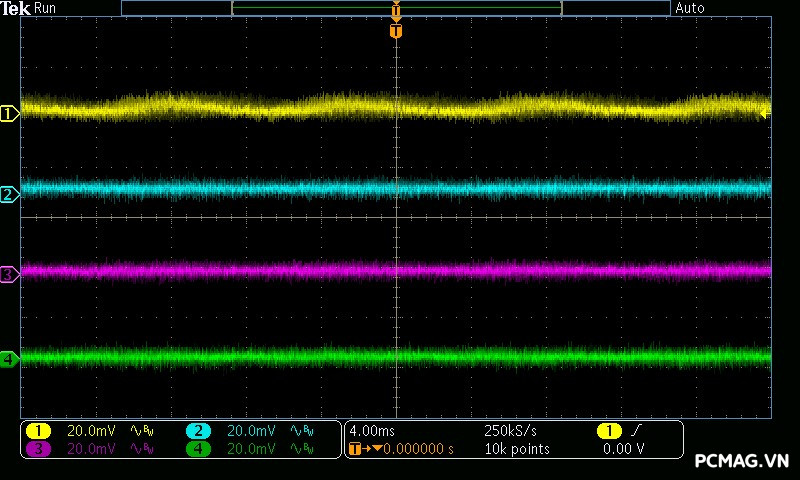Click the magenta channel 3 badge in readout
This screenshot has height=480, width=800.
[37, 449]
